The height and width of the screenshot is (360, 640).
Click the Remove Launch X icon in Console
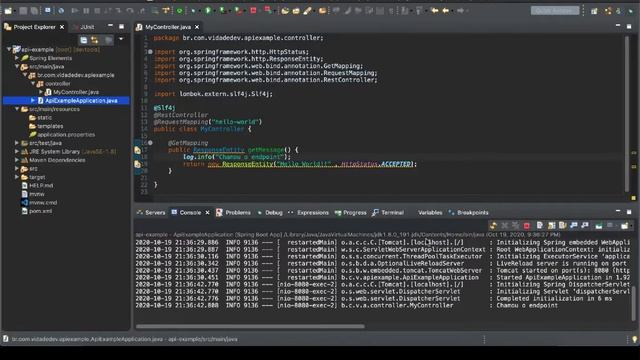click(504, 225)
